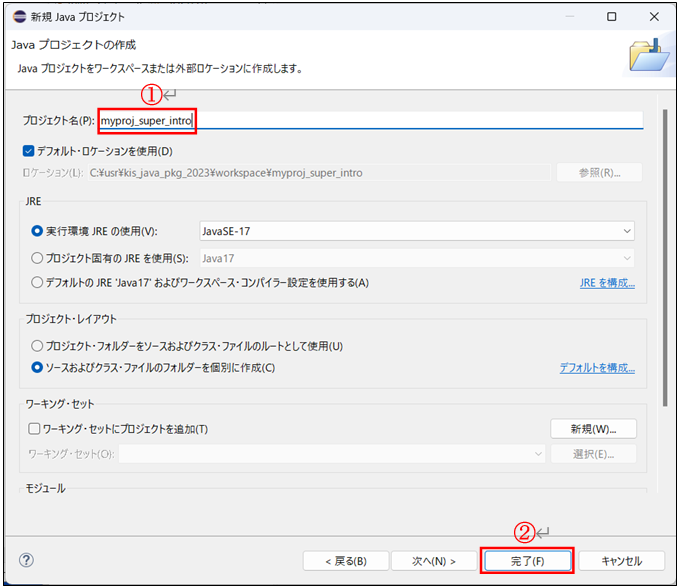The width and height of the screenshot is (680, 588).
Task: Select separate source and class folders option
Action: point(37,368)
